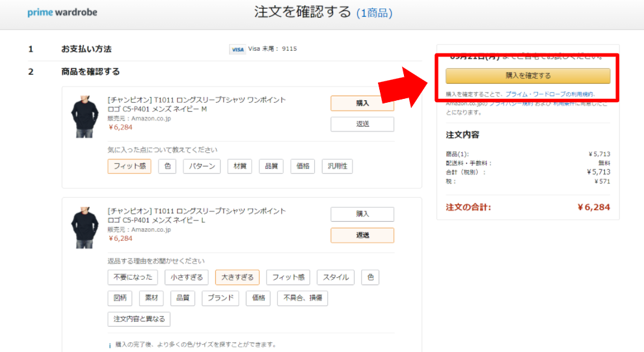The image size is (644, 352).
Task: Click the Champion navy M shirt title
Action: (196, 104)
